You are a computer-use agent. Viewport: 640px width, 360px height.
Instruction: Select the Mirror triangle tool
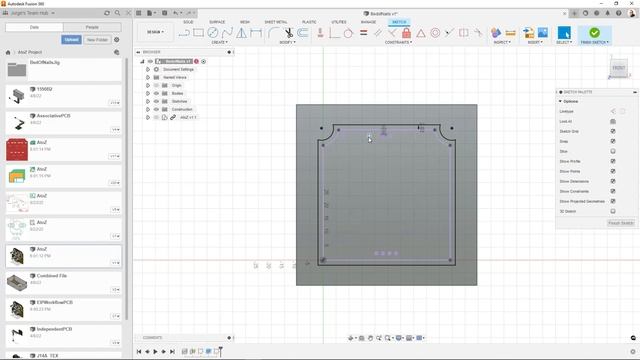coord(242,33)
